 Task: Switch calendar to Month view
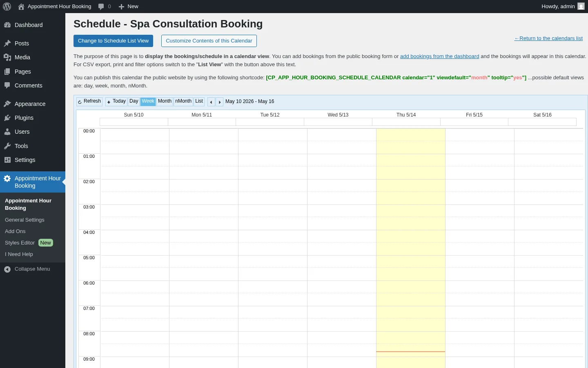pos(165,101)
